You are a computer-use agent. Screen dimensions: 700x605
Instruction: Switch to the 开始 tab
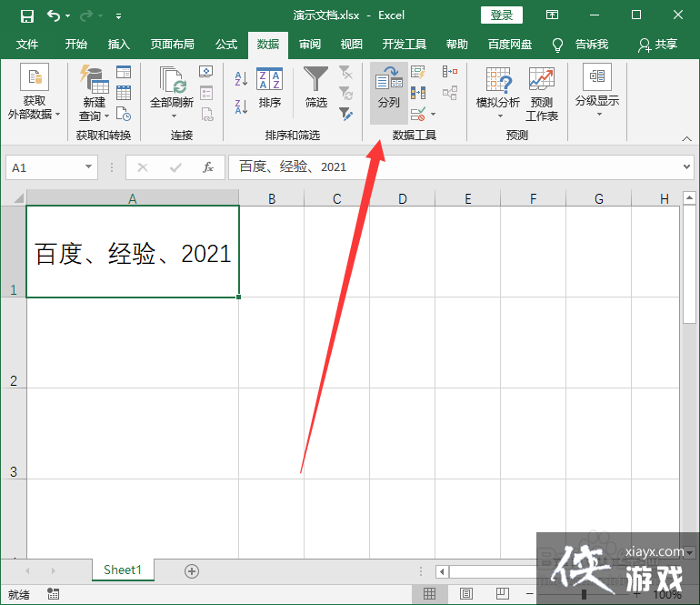(x=75, y=45)
